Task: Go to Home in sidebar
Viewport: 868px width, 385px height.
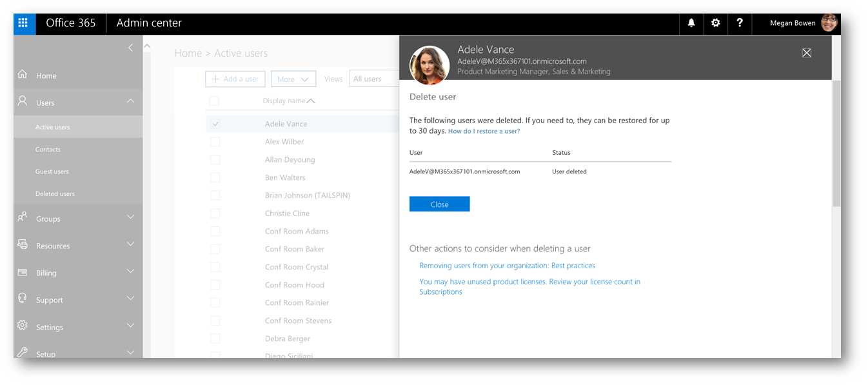Action: (46, 76)
